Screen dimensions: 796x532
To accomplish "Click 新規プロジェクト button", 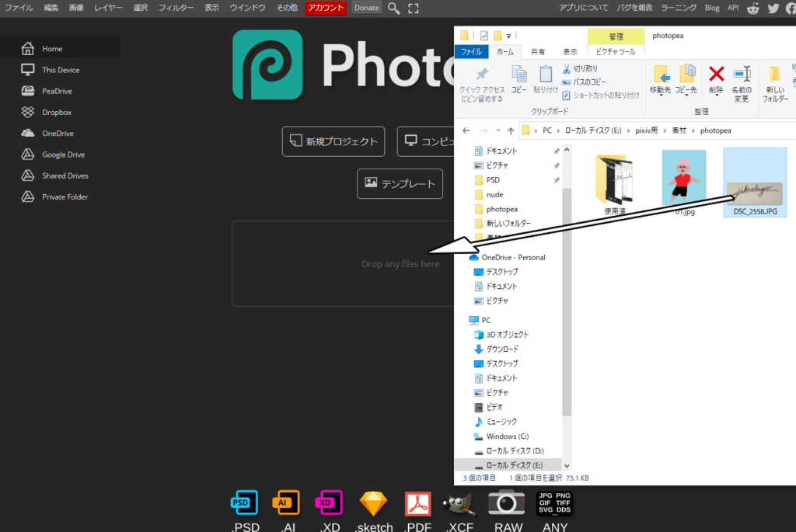I will (x=333, y=141).
